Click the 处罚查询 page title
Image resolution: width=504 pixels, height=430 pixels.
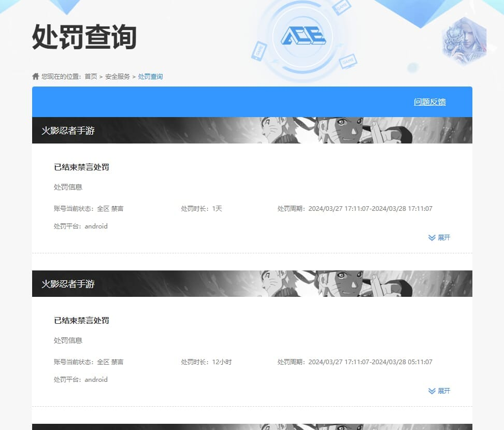coord(84,37)
